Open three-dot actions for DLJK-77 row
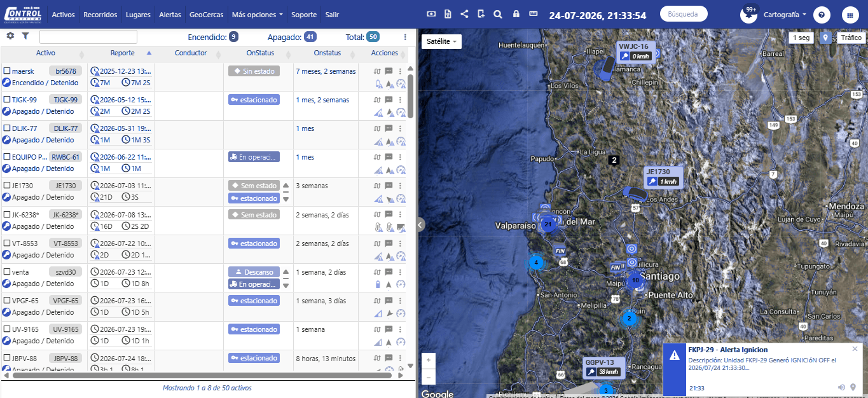Image resolution: width=868 pixels, height=398 pixels. 400,128
